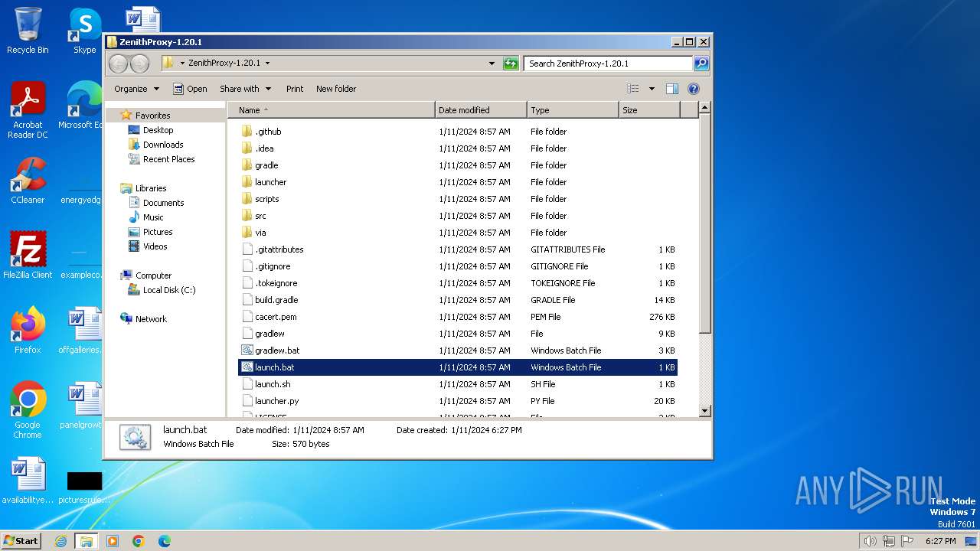Click the Start button

click(x=21, y=540)
